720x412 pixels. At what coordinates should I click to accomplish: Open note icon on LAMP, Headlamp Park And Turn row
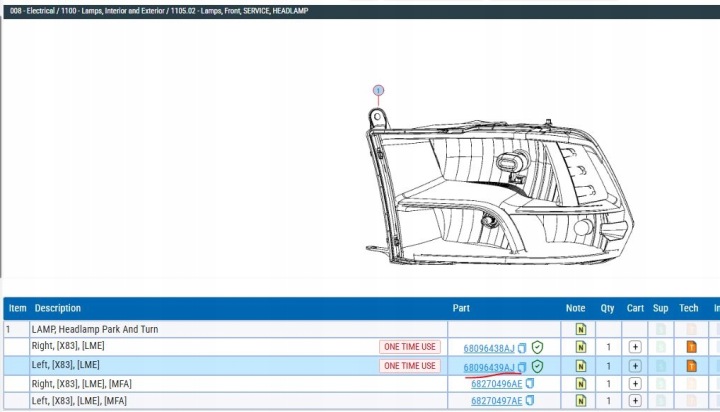click(581, 329)
